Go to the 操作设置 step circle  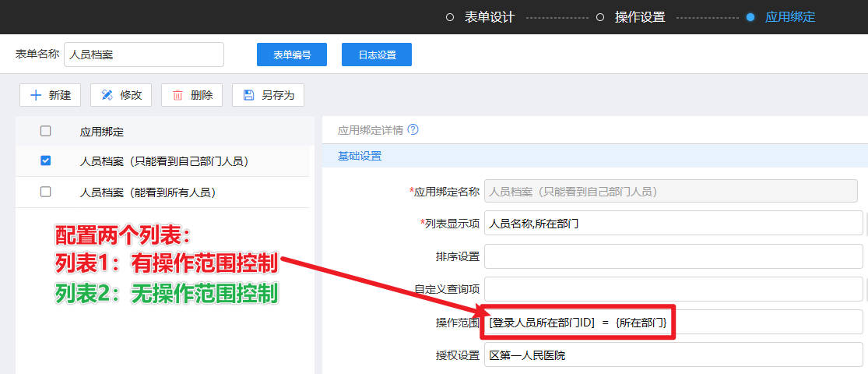[600, 17]
